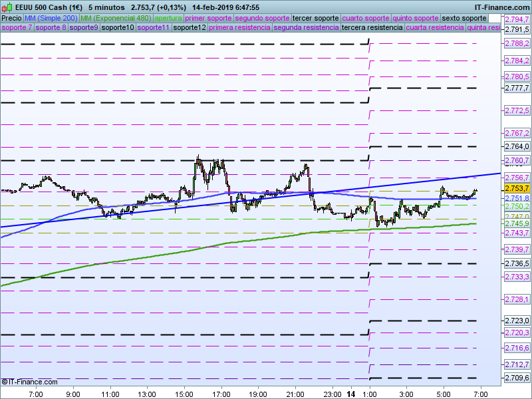Click the cuarta resistencia label
Image resolution: width=532 pixels, height=399 pixels.
click(x=435, y=28)
